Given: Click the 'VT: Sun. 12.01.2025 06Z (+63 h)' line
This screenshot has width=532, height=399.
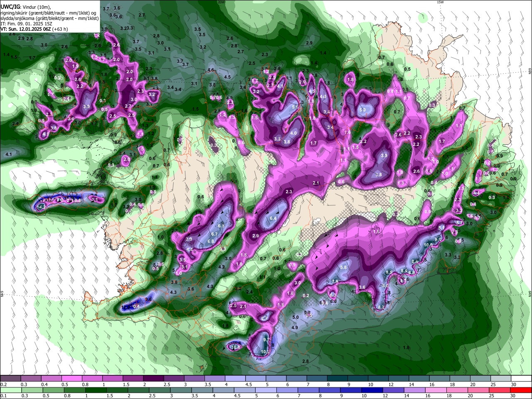Looking at the screenshot, I should pyautogui.click(x=34, y=29).
